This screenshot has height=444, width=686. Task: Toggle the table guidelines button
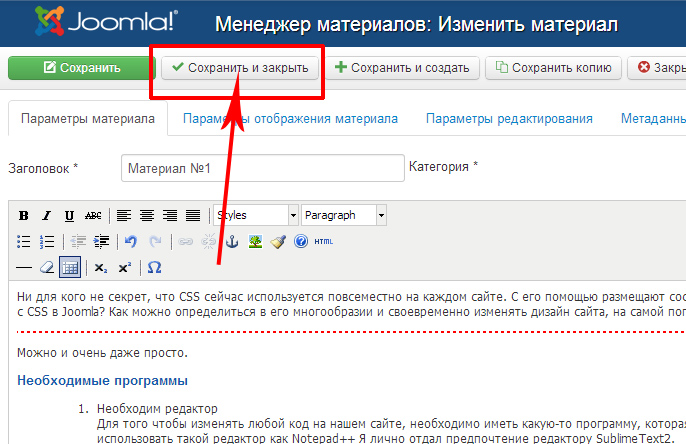69,268
